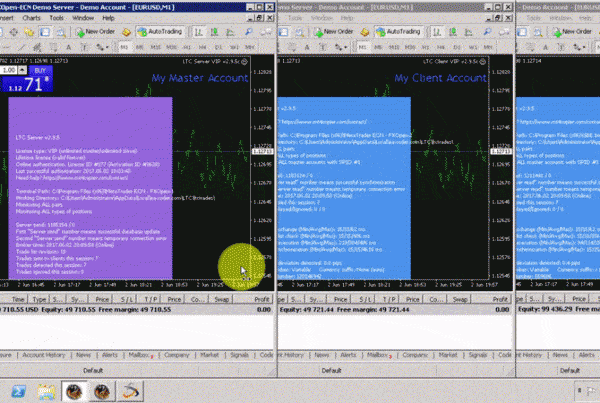
Task: Open Help menu in Master window
Action: (x=108, y=18)
